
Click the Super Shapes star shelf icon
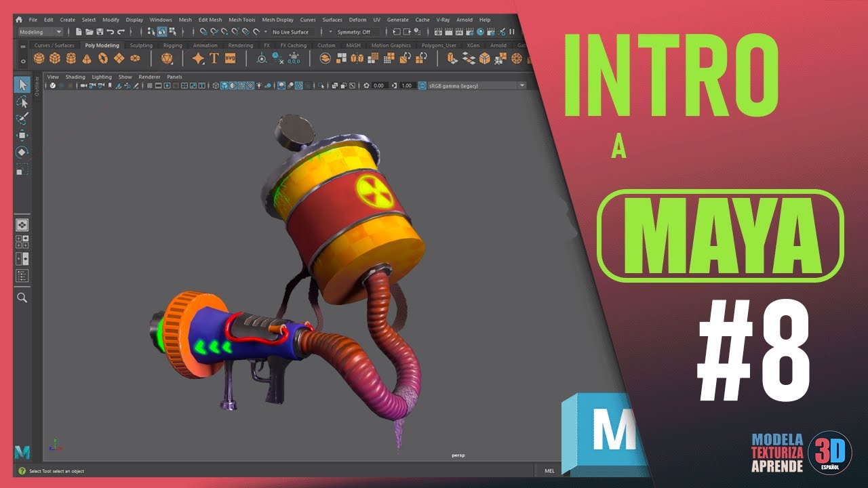(x=198, y=58)
